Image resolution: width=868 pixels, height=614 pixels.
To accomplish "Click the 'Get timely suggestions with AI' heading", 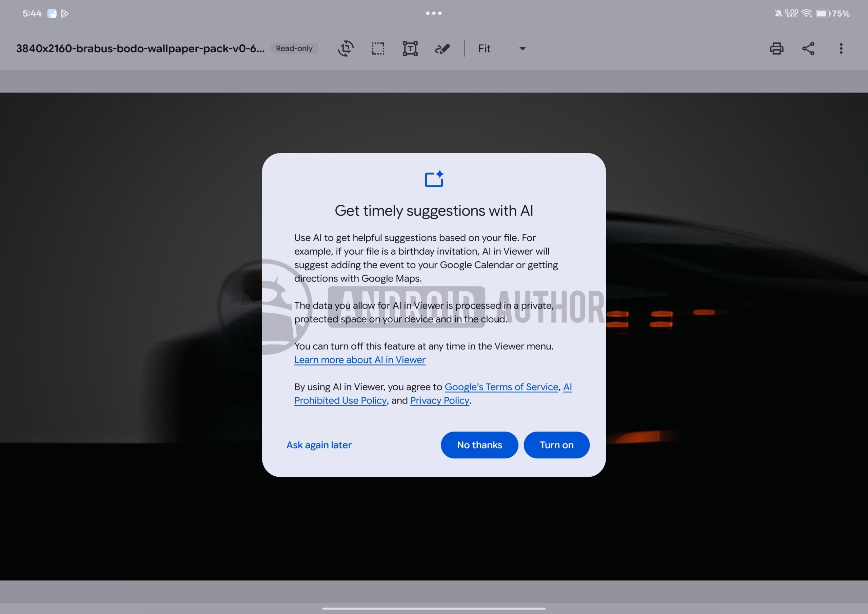I will coord(434,211).
